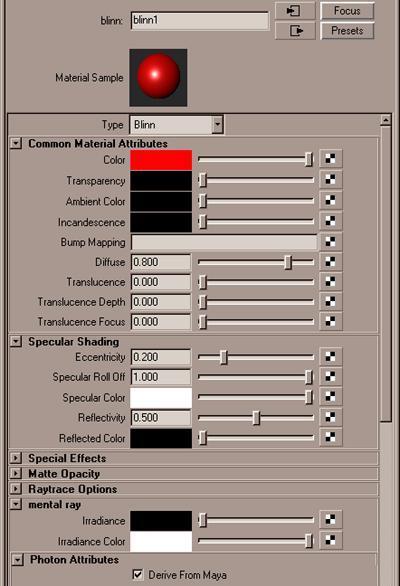400x586 pixels.
Task: Collapse the Specular Shading section
Action: (16, 341)
